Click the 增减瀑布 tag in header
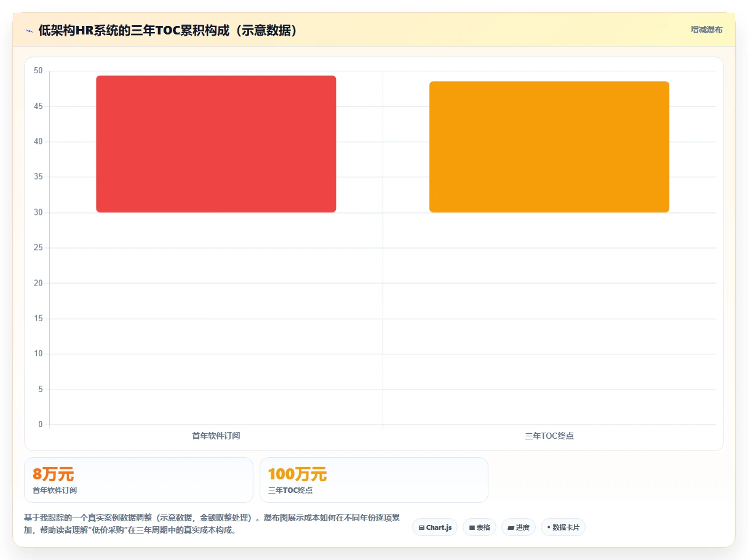This screenshot has width=748, height=560. pos(706,30)
